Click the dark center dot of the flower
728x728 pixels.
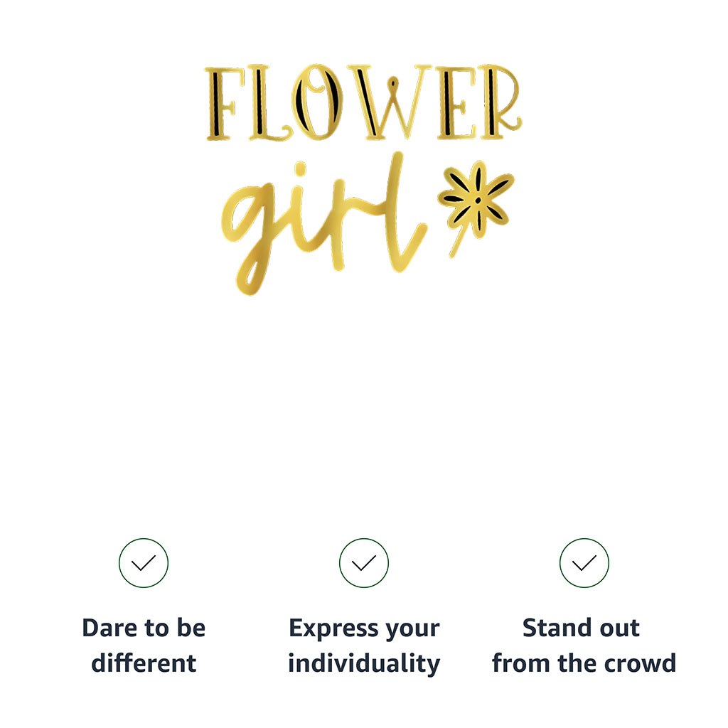tap(478, 200)
